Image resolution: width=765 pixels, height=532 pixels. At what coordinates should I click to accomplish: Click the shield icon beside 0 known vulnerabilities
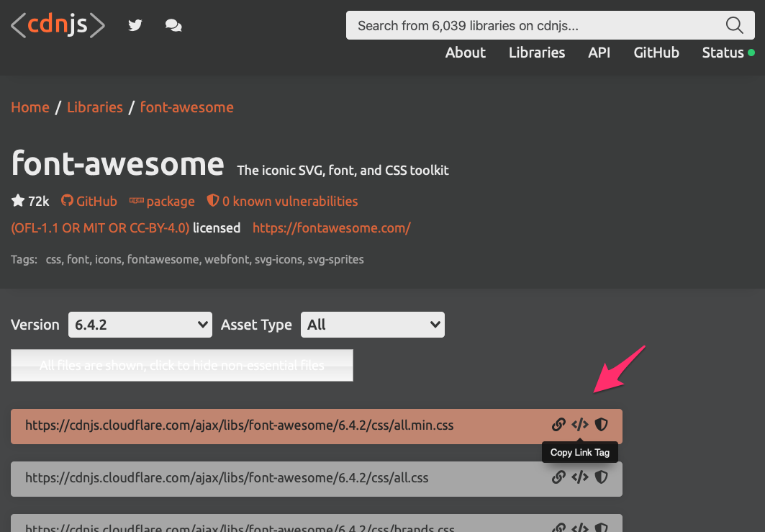[213, 201]
